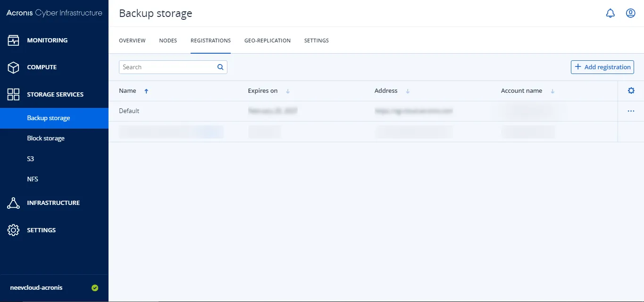Select Backup storage in sidebar
The height and width of the screenshot is (302, 644).
54,118
